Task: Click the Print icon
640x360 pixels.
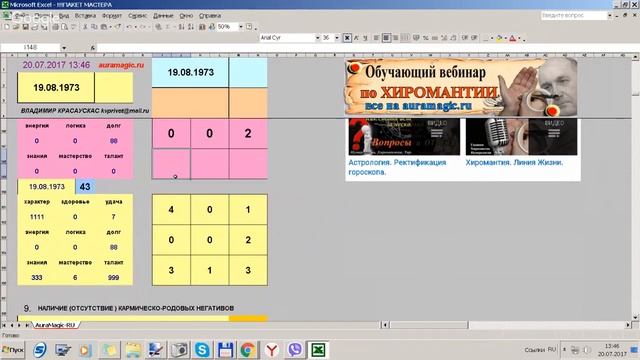Action: (55, 27)
